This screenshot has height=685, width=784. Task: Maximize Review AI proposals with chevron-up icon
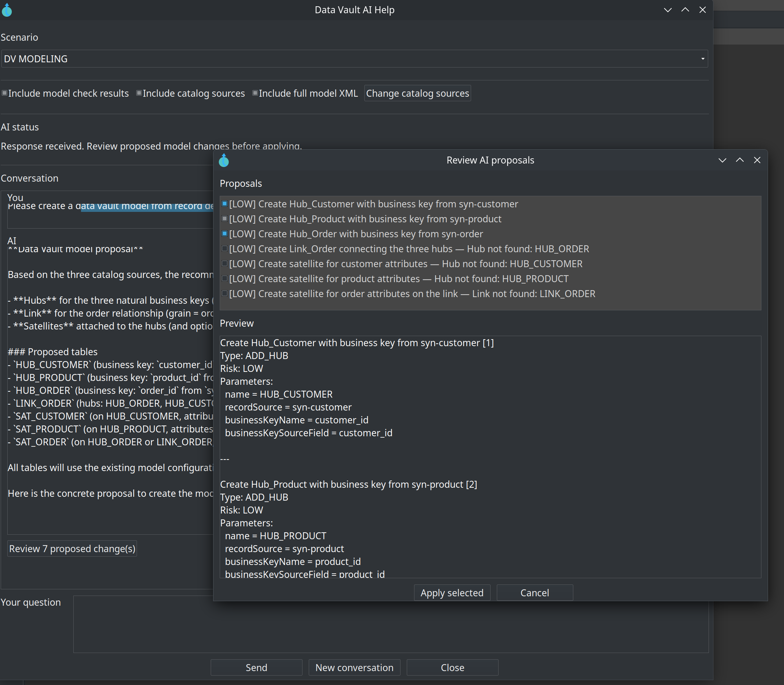point(740,160)
